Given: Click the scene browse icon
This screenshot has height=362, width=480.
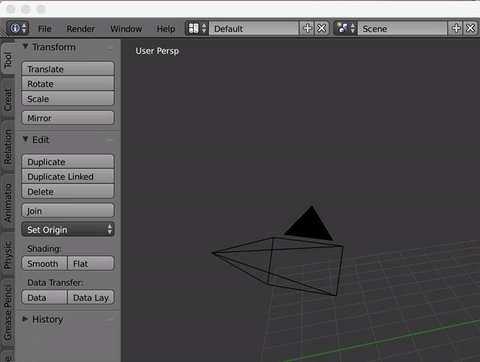Looking at the screenshot, I should 346,28.
